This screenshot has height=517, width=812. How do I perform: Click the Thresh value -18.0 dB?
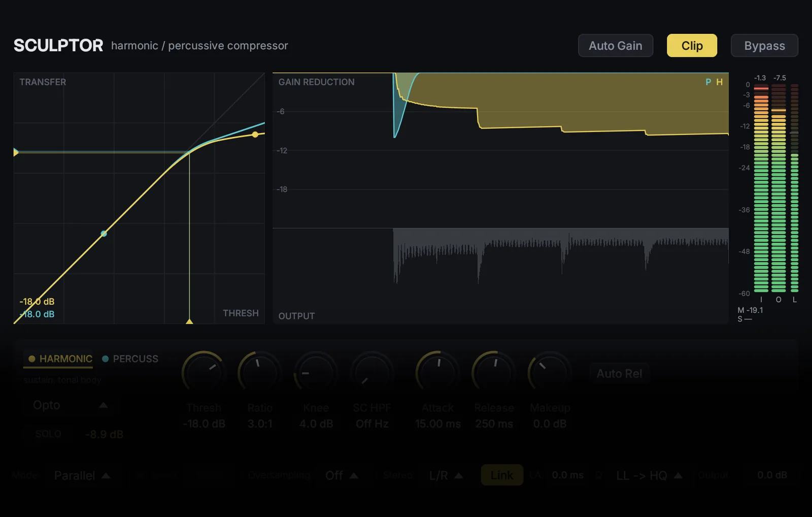[x=204, y=424]
